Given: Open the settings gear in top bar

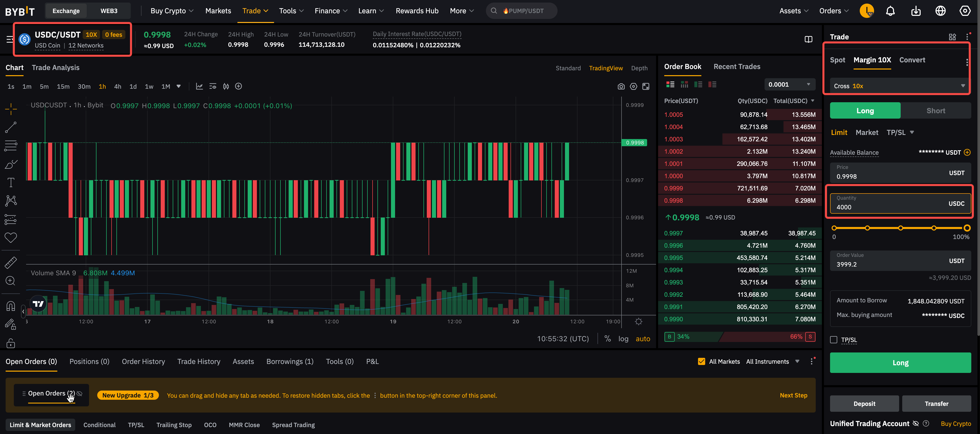Looking at the screenshot, I should [x=965, y=11].
